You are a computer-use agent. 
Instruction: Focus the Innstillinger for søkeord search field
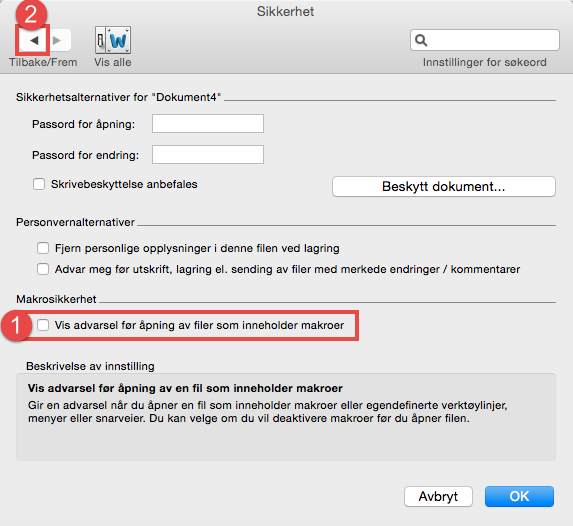485,40
